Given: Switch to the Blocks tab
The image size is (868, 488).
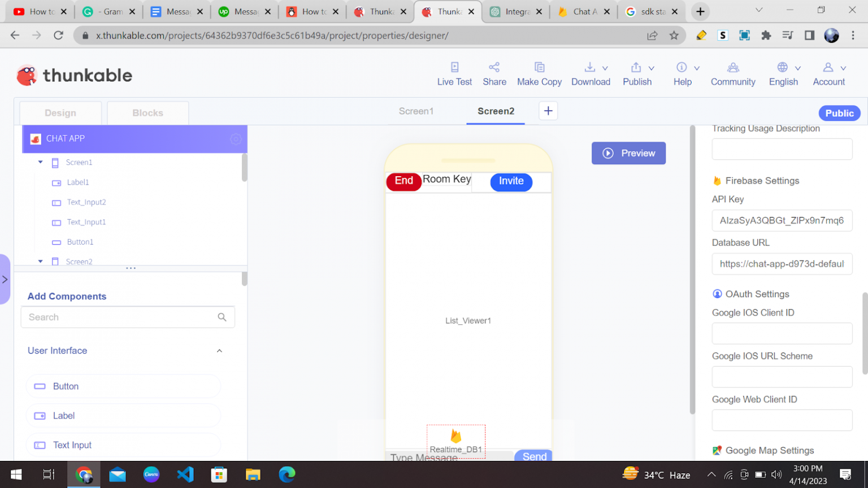Looking at the screenshot, I should [147, 113].
